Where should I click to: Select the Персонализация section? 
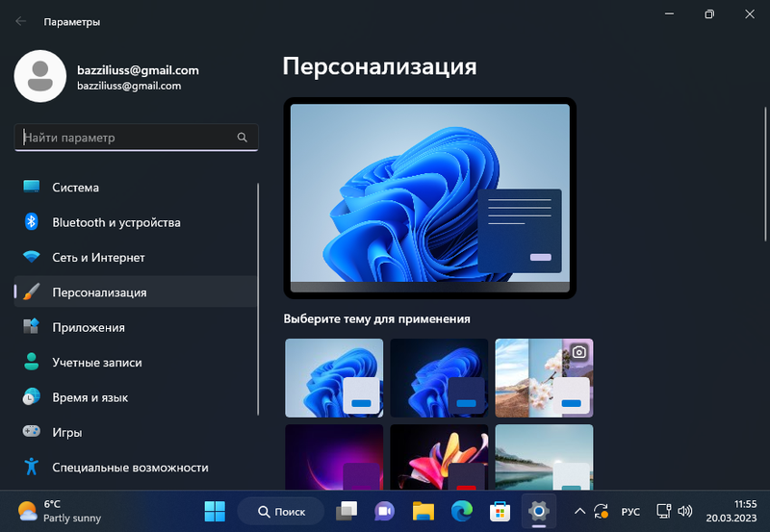136,292
